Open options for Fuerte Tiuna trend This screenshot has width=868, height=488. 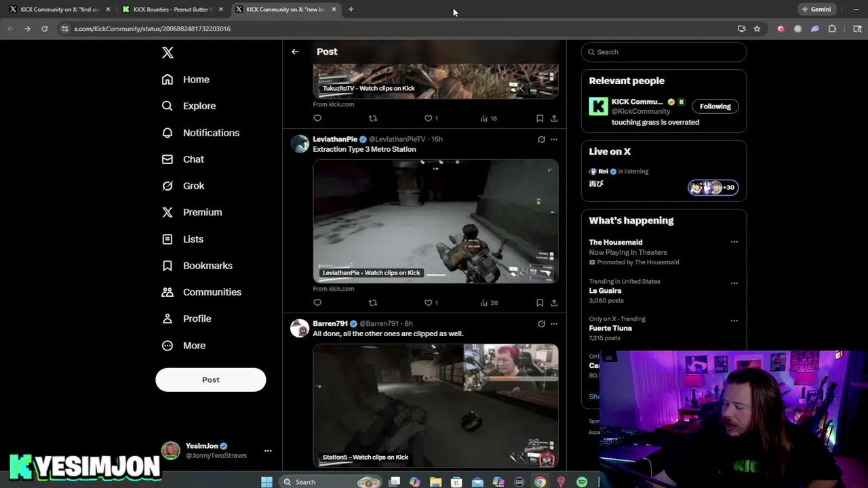(734, 321)
